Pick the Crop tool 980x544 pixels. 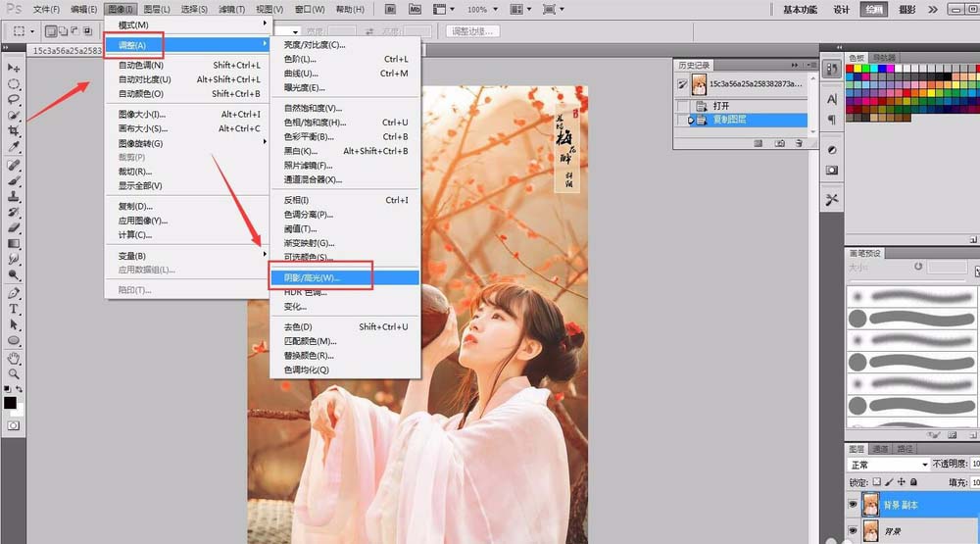14,130
